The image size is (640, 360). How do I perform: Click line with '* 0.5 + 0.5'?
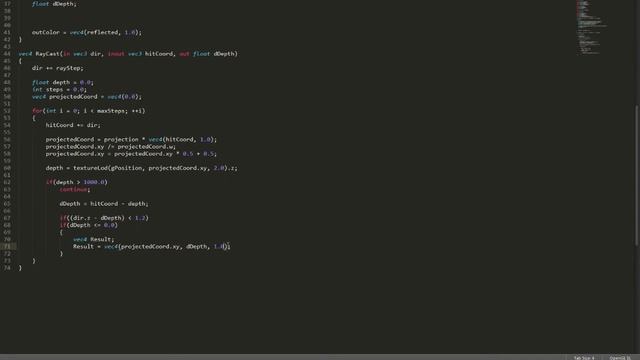(x=131, y=153)
